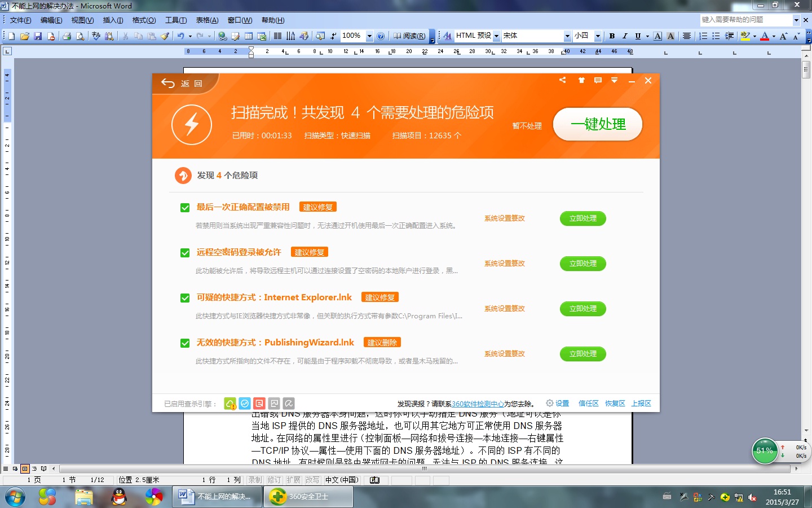Open the 文件(F) menu
The image size is (812, 508).
[21, 20]
